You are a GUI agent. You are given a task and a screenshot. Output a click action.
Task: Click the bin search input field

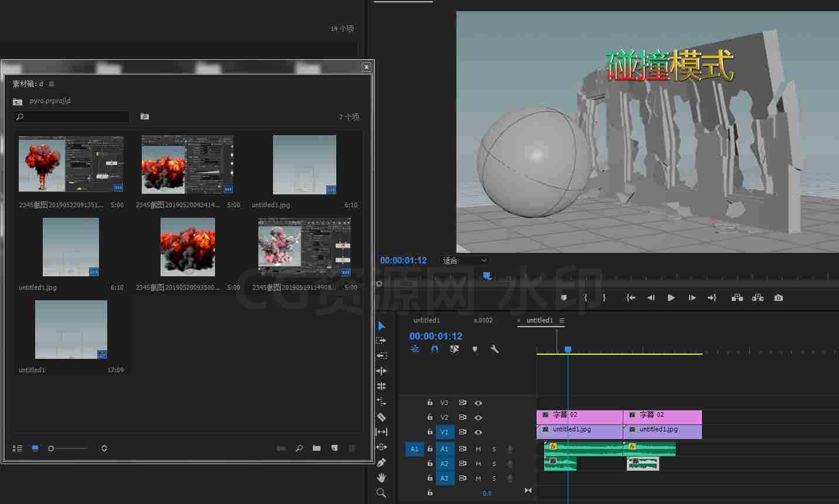tap(71, 117)
